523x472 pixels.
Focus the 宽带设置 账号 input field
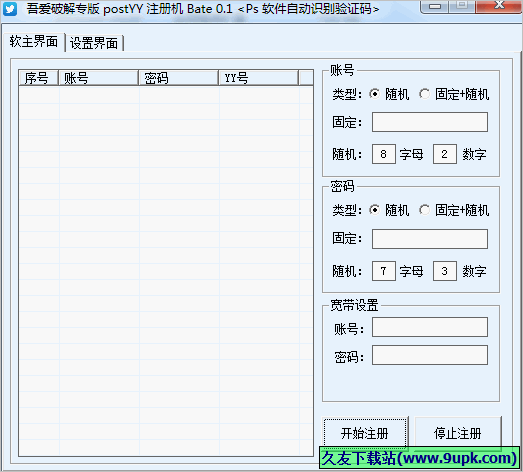430,327
